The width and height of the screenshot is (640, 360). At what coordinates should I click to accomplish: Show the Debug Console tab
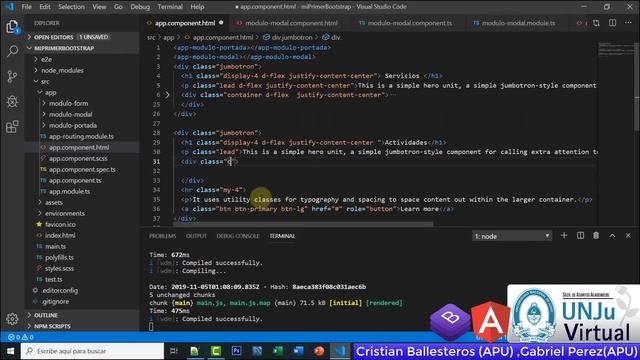point(238,236)
